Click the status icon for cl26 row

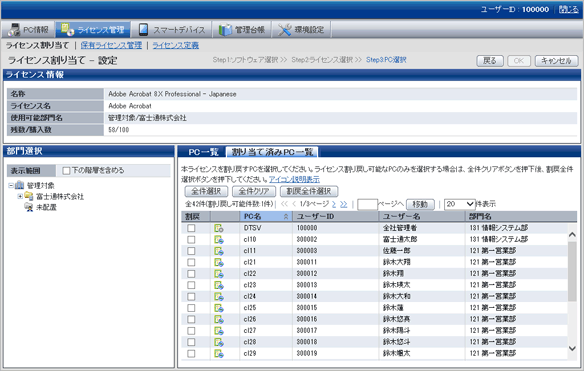tap(219, 319)
